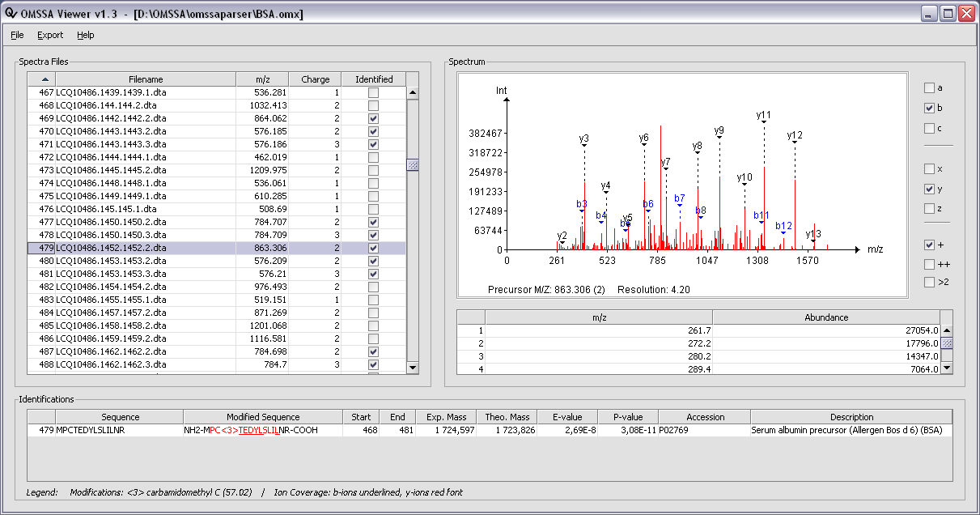Screen dimensions: 980x515
Task: Disable the b-ion checkbox
Action: coord(929,108)
